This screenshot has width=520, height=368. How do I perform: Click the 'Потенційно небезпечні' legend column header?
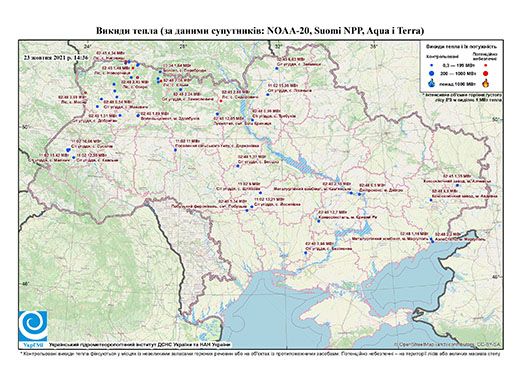coord(485,56)
